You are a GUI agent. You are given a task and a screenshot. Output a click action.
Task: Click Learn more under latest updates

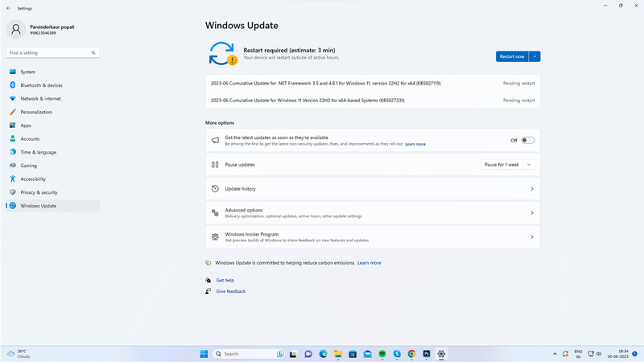click(415, 145)
